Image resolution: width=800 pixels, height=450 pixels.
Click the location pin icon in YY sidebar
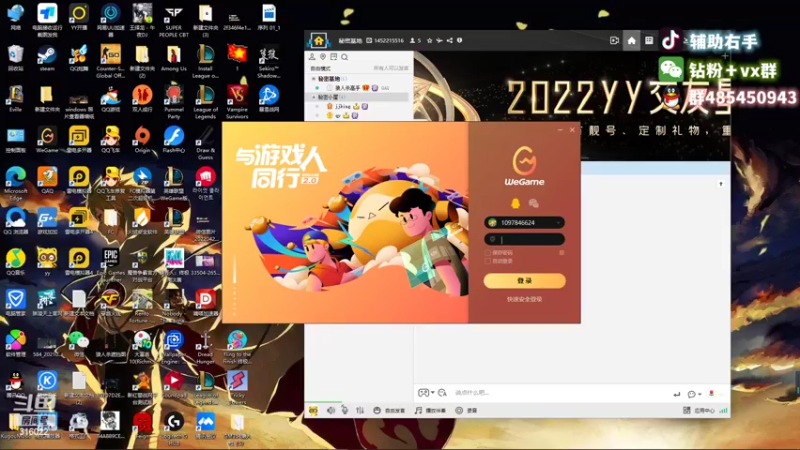(323, 57)
